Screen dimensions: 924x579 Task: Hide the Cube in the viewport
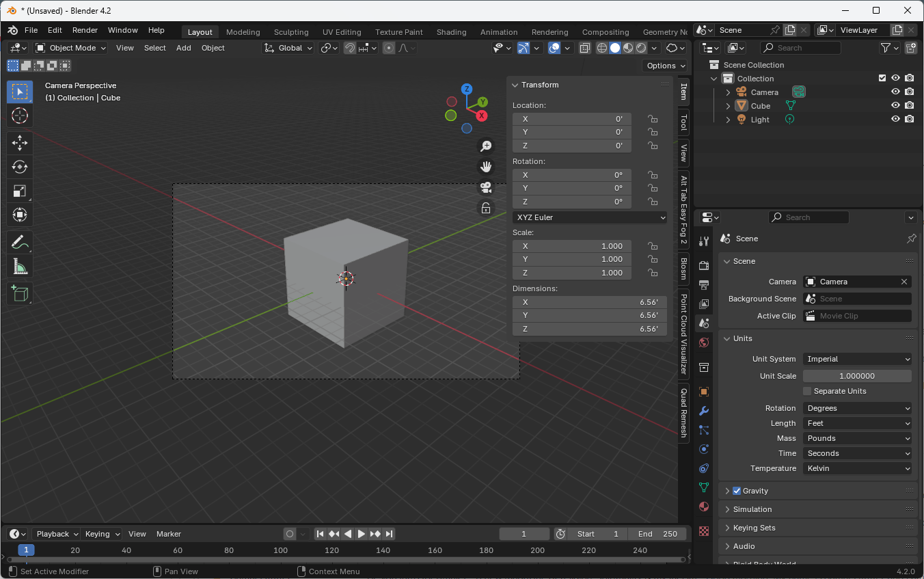click(895, 106)
